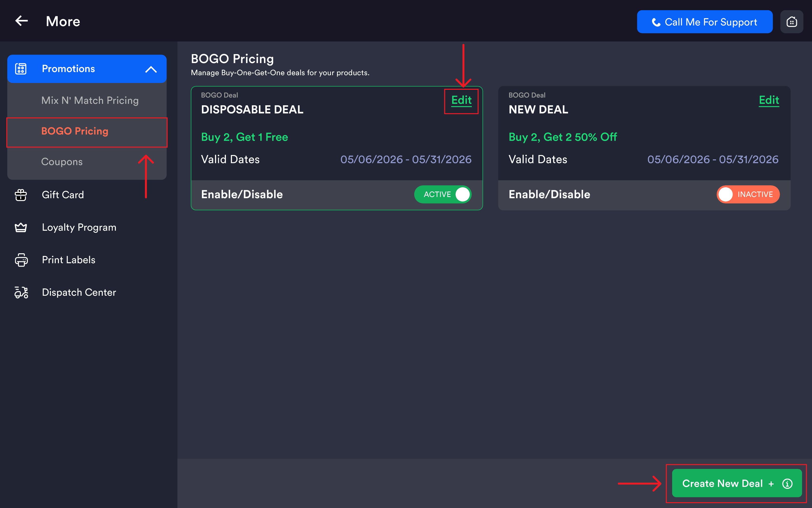This screenshot has width=812, height=508.
Task: Click the Print Labels printer icon
Action: [x=21, y=260]
